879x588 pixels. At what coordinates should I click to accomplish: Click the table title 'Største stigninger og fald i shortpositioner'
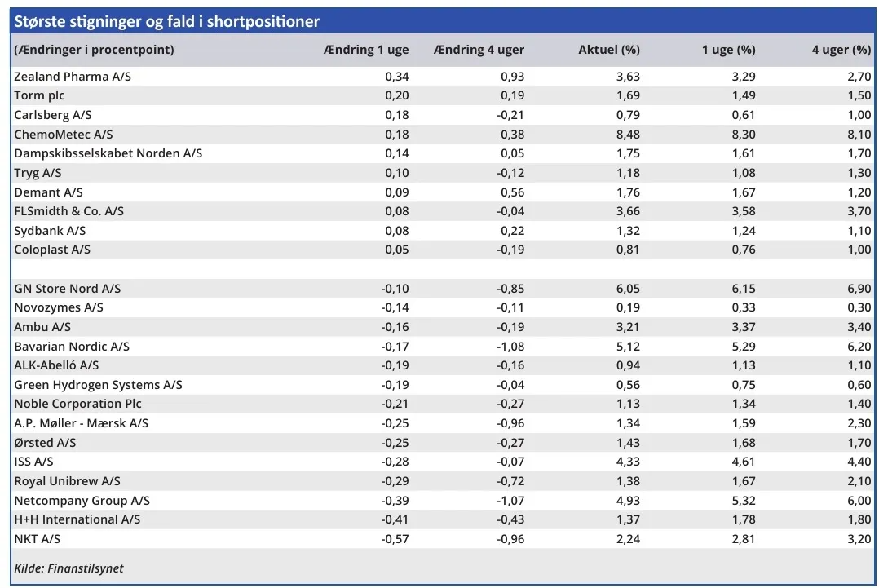(x=167, y=21)
